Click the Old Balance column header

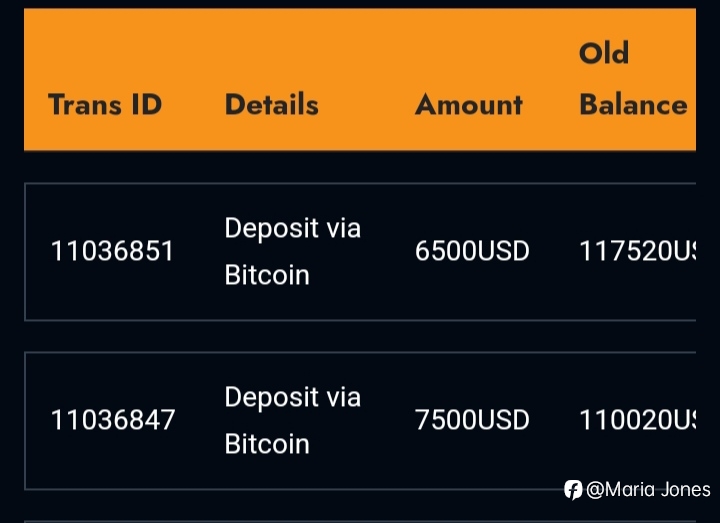[633, 79]
